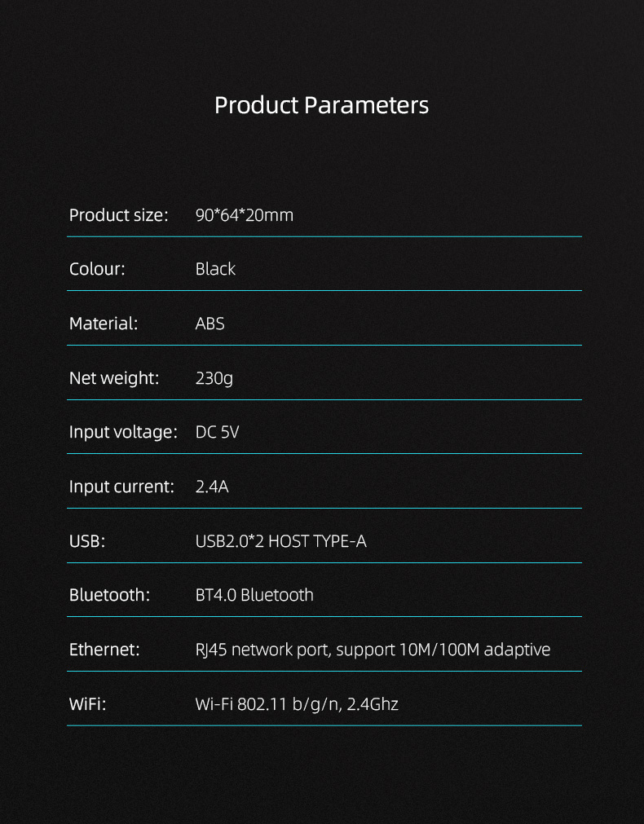644x824 pixels.
Task: Click the DC 5V value
Action: (217, 433)
